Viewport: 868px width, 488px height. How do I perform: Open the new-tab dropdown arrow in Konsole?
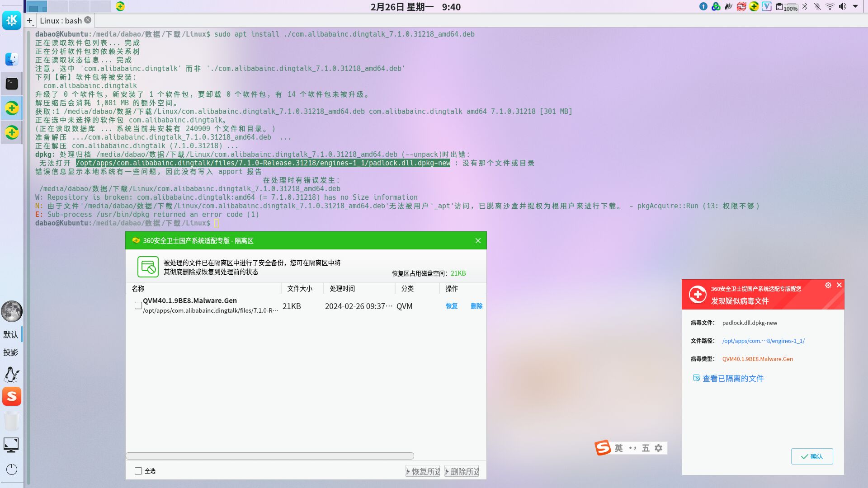click(x=33, y=25)
